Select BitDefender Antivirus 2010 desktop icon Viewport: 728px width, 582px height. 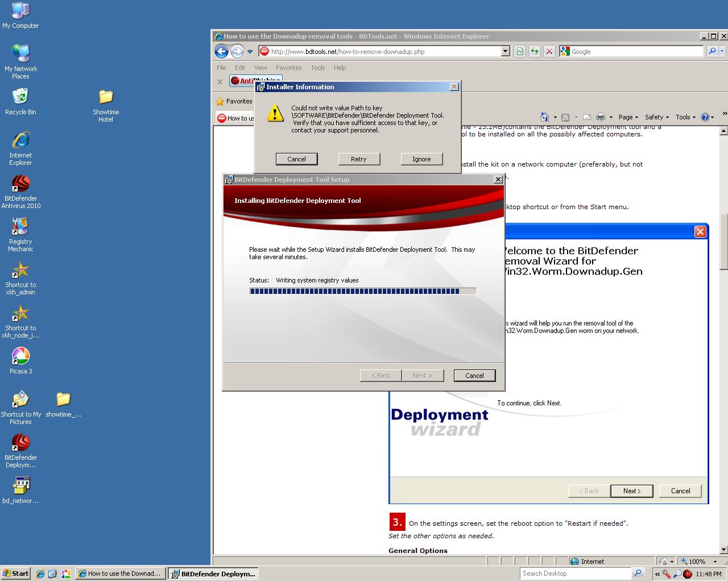[20, 191]
